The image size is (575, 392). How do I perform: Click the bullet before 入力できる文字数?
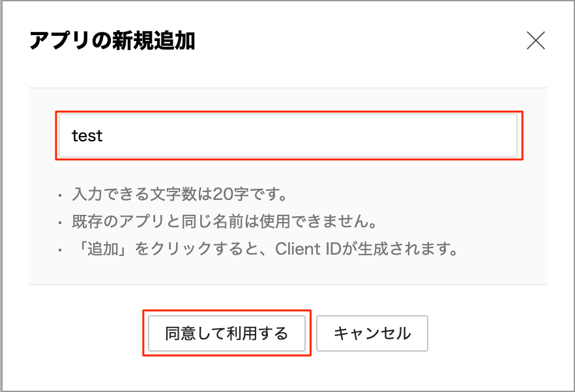(61, 195)
